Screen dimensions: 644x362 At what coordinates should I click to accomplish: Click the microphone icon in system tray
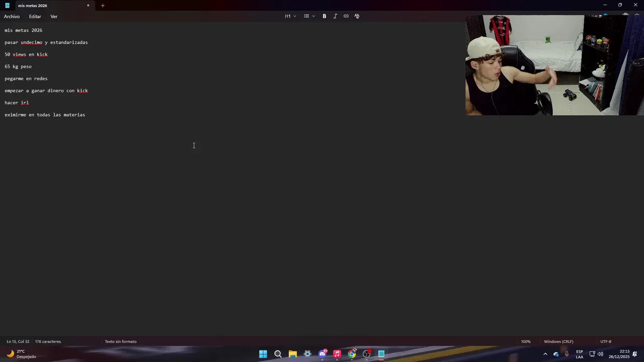(567, 354)
